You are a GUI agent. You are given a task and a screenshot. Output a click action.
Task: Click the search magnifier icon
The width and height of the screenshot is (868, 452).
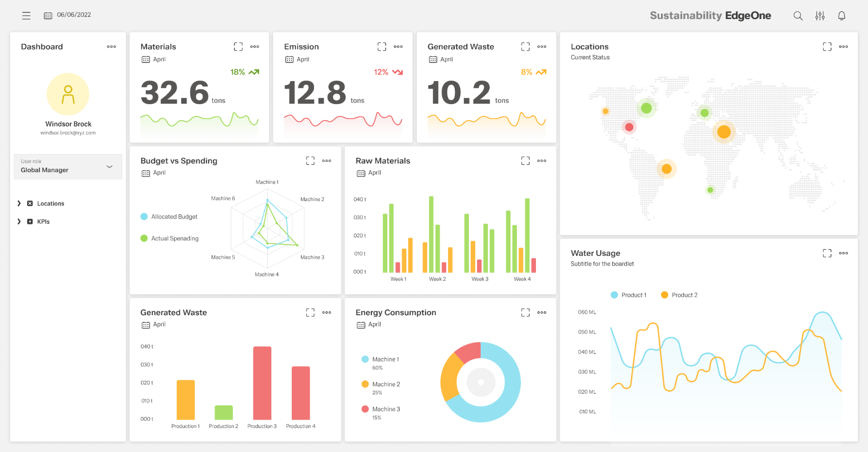[x=798, y=16]
